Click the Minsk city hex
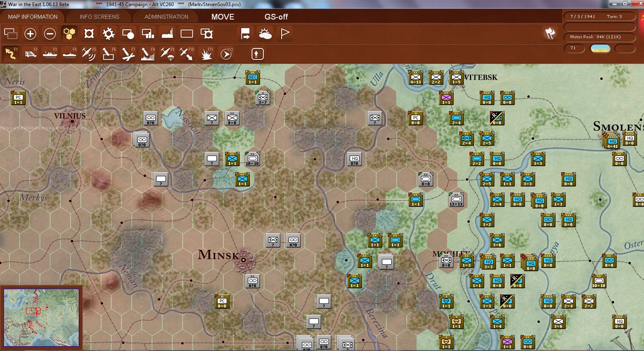The width and height of the screenshot is (644, 351). [243, 260]
